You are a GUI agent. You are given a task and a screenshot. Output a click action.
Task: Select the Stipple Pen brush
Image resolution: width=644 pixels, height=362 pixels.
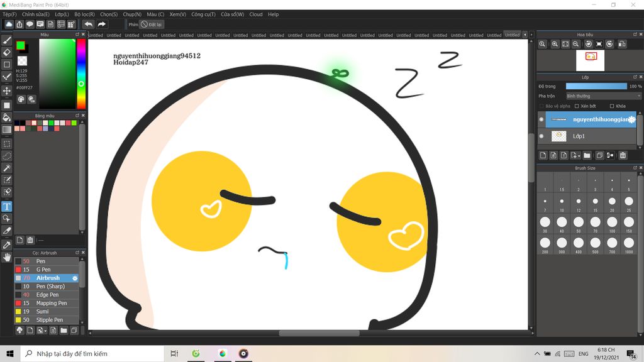(x=47, y=320)
